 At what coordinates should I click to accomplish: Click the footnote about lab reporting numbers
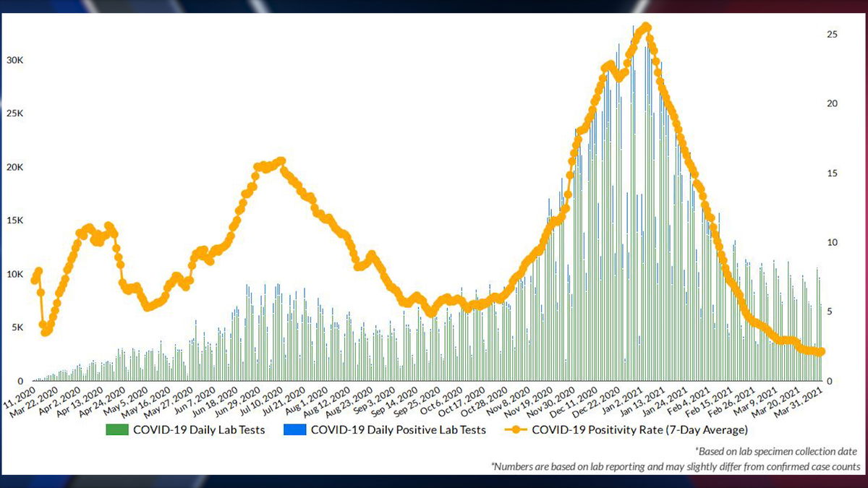point(676,466)
